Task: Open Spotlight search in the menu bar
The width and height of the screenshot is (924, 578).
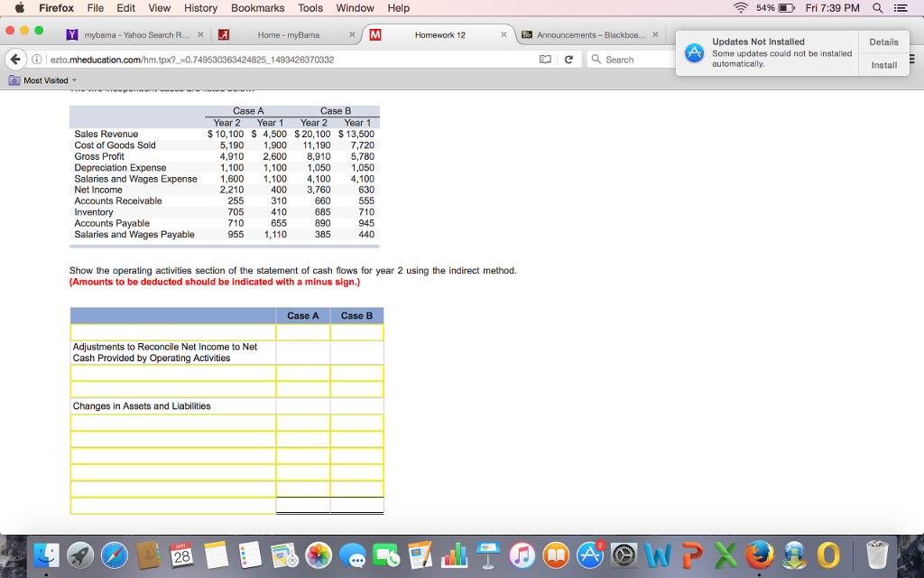Action: (878, 8)
